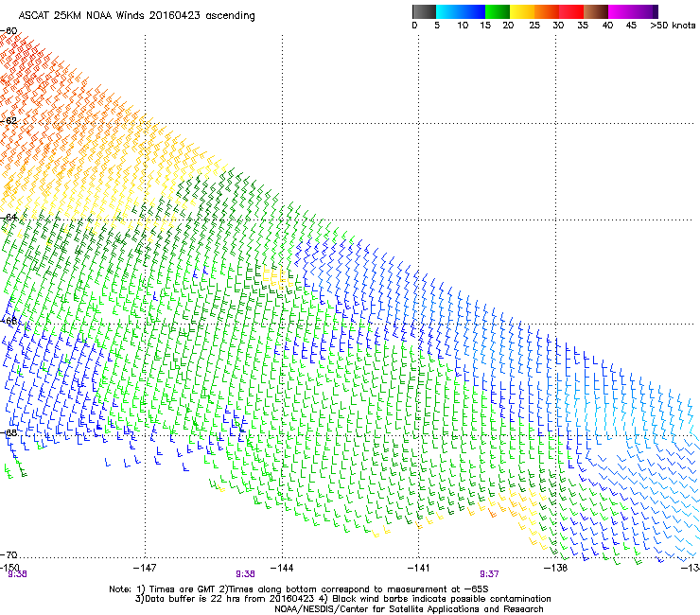This screenshot has height=615, width=700.
Task: Click the '35' legend scale label
Action: 583,26
